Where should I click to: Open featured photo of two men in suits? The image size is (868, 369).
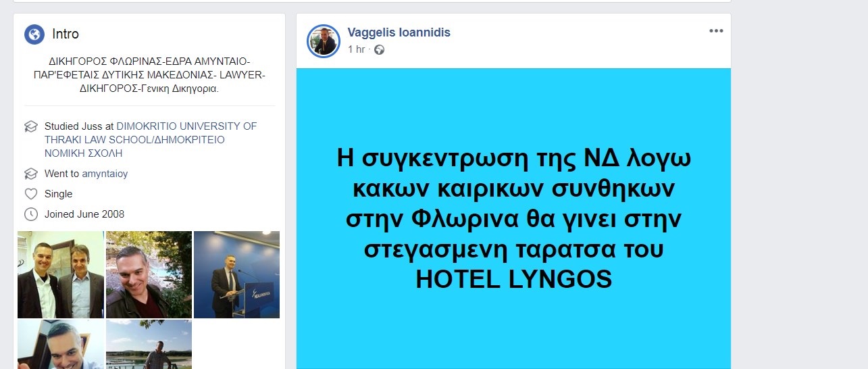[61, 274]
